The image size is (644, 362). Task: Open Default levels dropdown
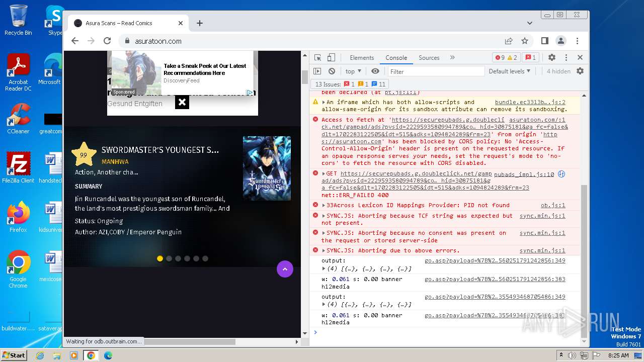[510, 71]
